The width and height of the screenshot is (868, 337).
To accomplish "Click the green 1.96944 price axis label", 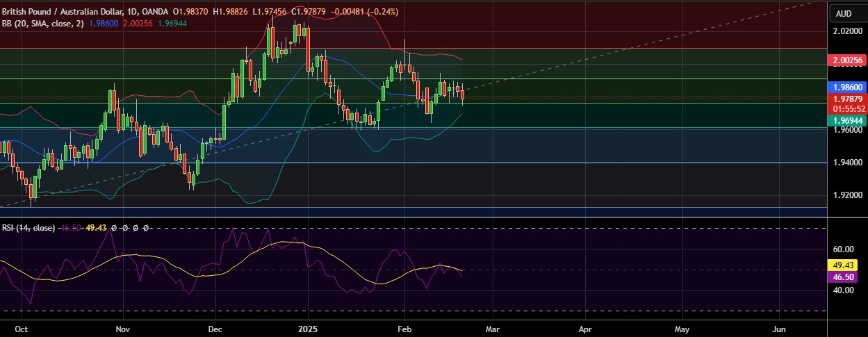I will pos(847,121).
